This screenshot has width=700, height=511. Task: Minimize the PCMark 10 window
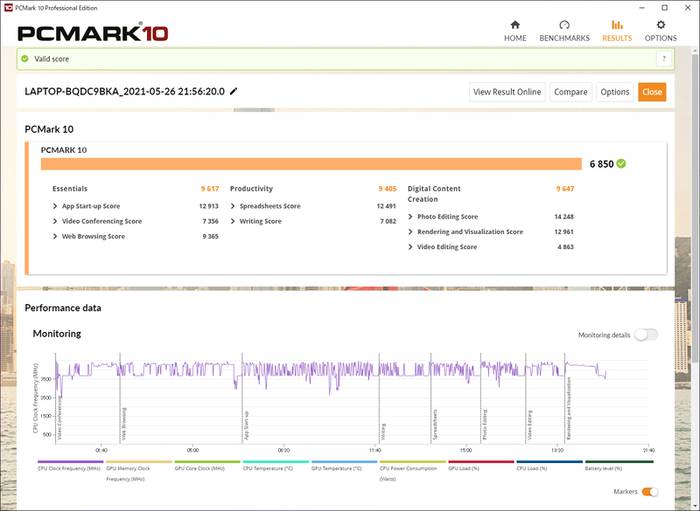(x=642, y=8)
